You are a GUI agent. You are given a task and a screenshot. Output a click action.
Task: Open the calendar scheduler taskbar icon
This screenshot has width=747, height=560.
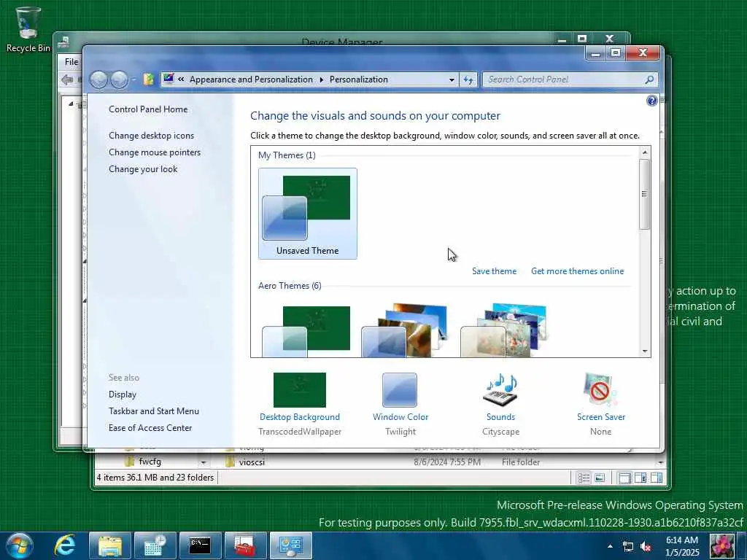tap(155, 545)
